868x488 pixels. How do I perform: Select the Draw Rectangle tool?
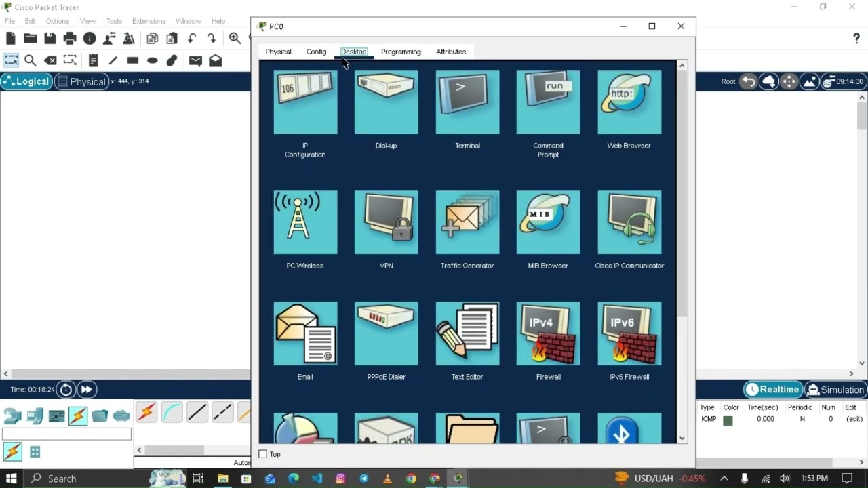[133, 60]
